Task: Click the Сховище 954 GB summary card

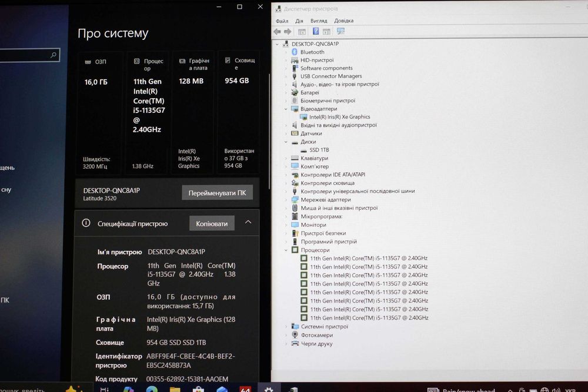Action: [x=239, y=112]
